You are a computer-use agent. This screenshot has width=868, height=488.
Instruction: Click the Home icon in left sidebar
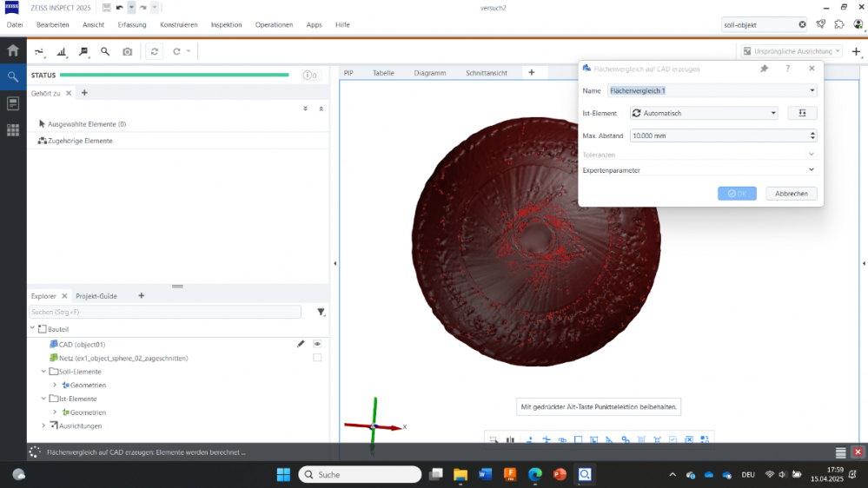13,50
